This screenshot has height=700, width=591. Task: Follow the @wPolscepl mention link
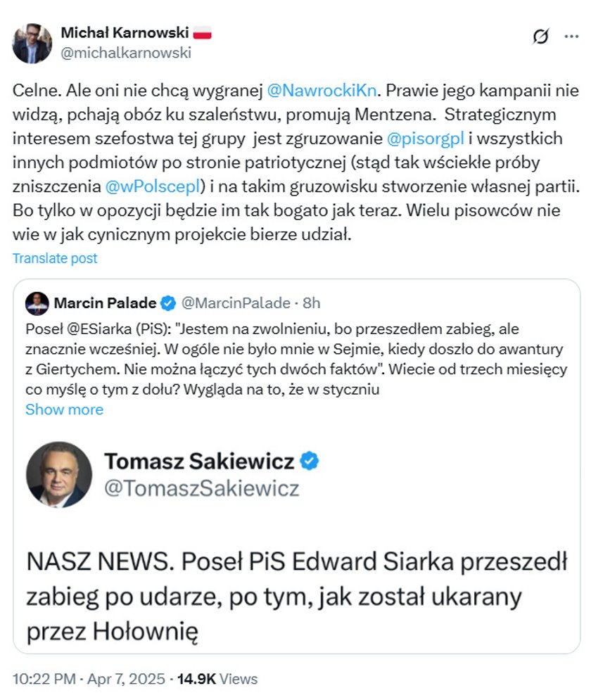click(152, 186)
